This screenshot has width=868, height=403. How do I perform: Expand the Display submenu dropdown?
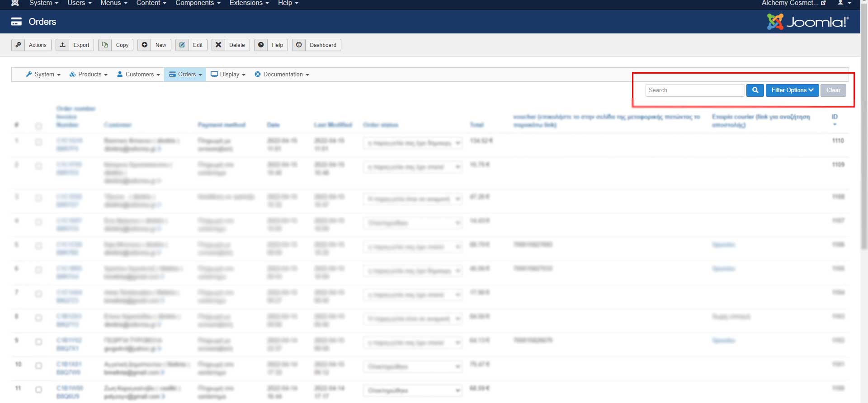click(228, 75)
